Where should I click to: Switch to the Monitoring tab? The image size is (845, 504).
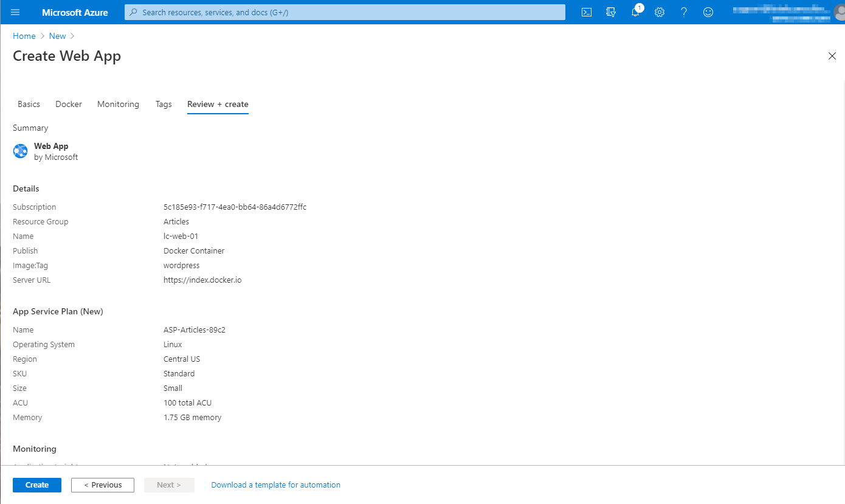click(x=118, y=104)
